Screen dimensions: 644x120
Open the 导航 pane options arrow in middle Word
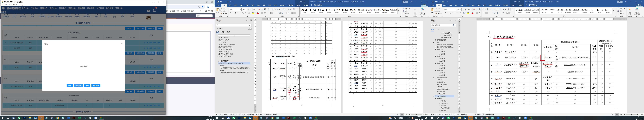pyautogui.click(x=246, y=20)
